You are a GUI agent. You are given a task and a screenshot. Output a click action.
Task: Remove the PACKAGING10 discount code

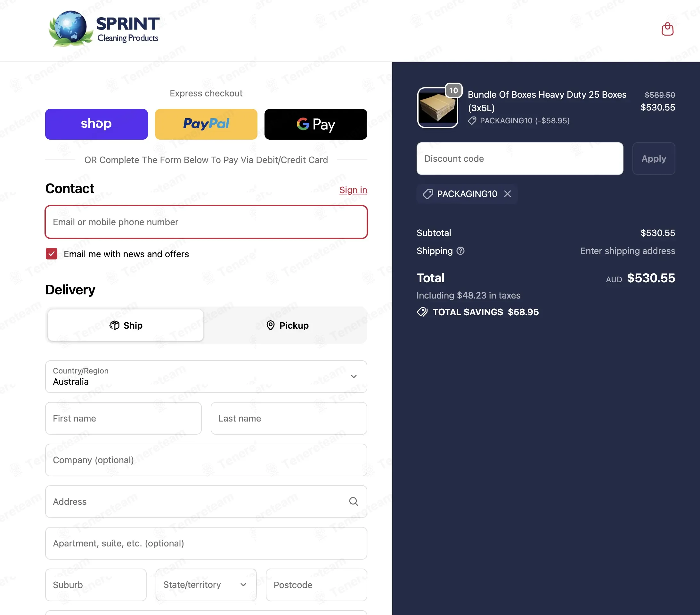coord(508,194)
